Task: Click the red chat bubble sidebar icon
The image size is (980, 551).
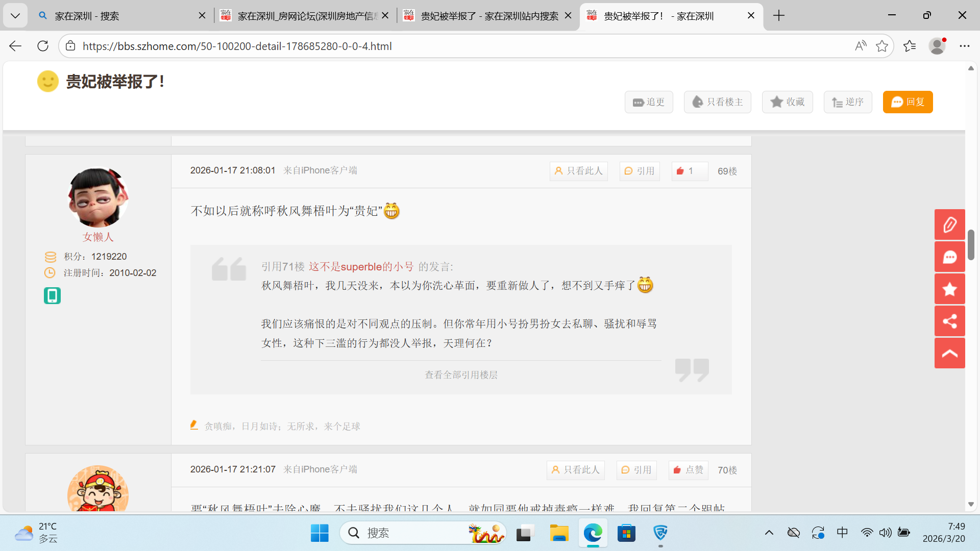Action: [x=949, y=257]
